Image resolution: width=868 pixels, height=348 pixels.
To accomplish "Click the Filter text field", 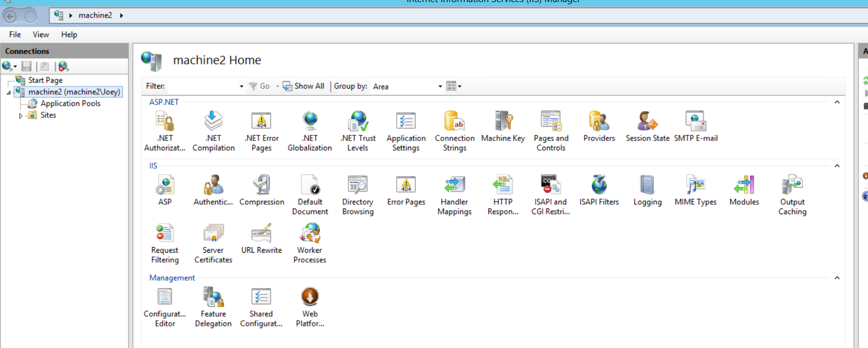I will tap(202, 86).
